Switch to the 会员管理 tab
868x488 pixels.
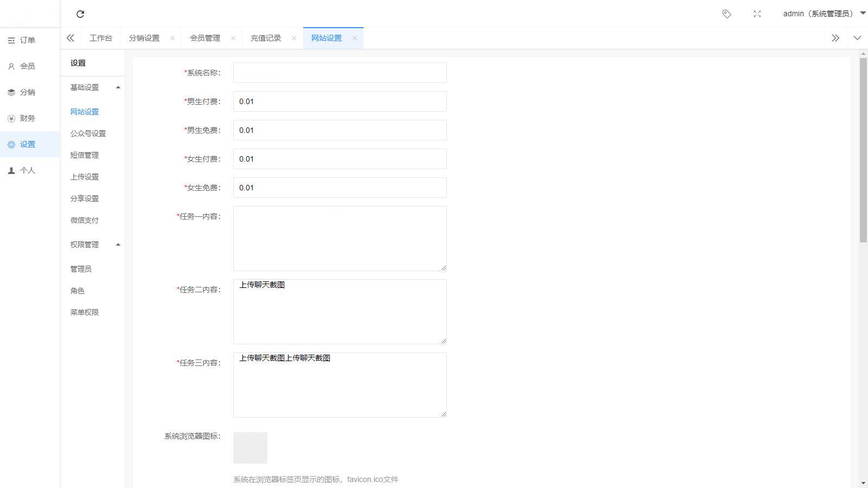pyautogui.click(x=205, y=38)
